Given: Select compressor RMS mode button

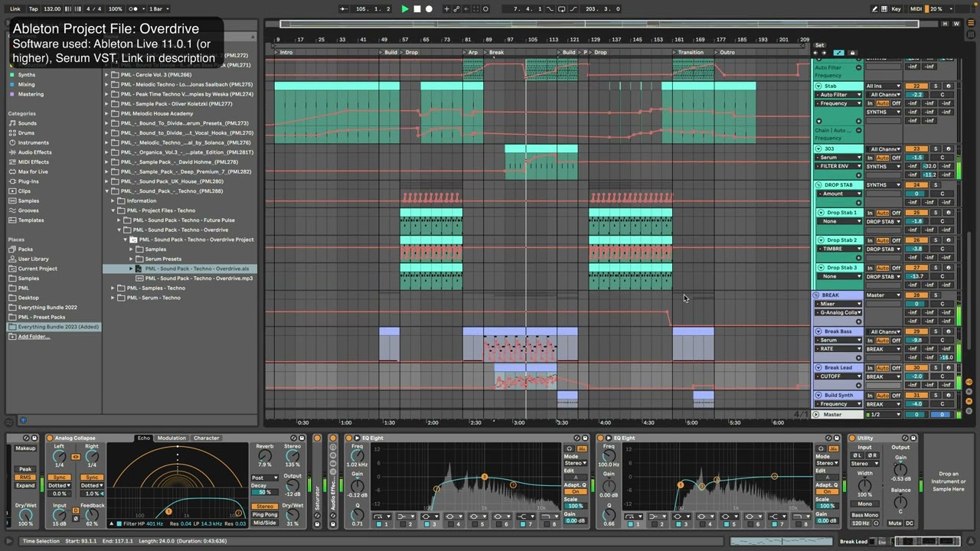Looking at the screenshot, I should 25,478.
